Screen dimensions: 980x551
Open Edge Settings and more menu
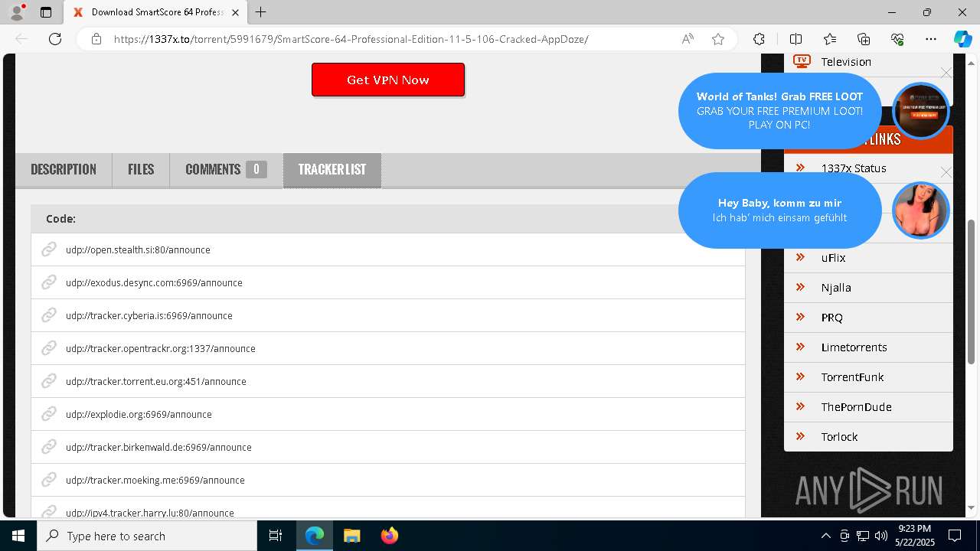point(931,39)
